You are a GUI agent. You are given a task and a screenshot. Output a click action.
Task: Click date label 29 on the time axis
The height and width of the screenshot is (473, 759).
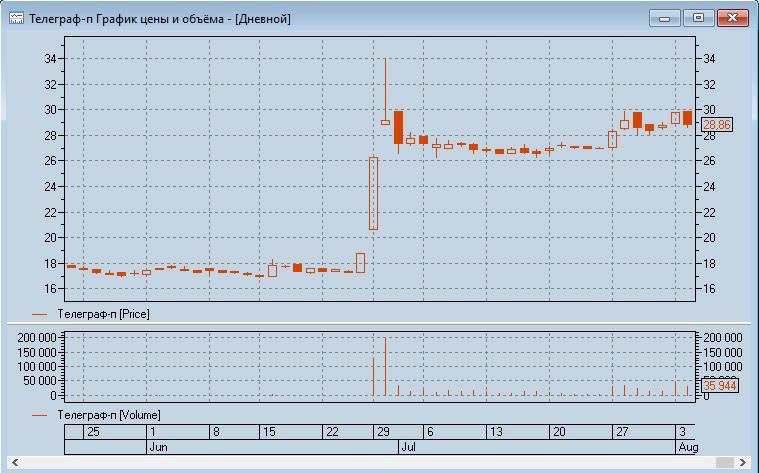coord(383,432)
